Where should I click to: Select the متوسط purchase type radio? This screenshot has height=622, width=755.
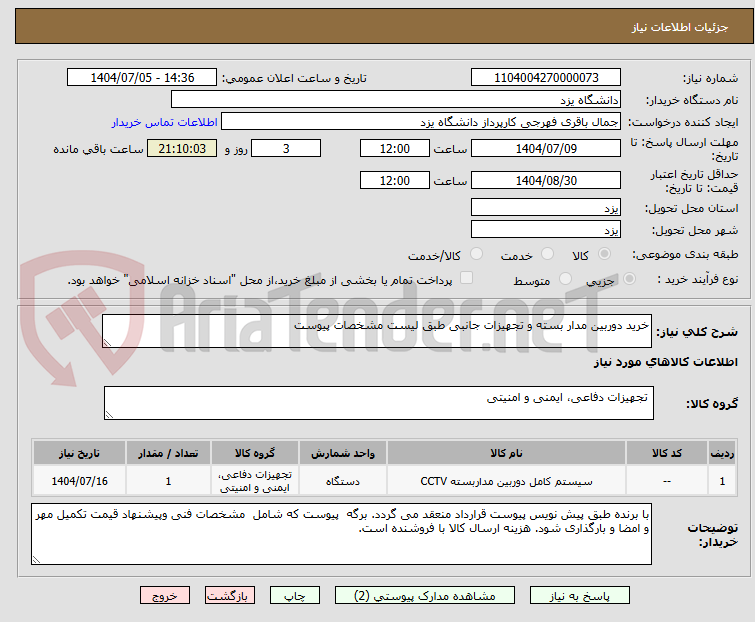coord(565,279)
